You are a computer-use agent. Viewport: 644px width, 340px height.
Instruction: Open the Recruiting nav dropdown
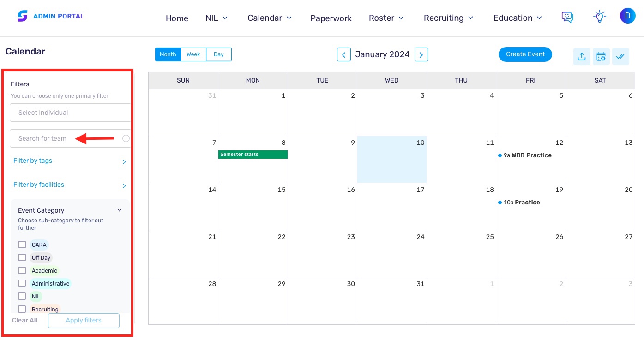point(449,18)
